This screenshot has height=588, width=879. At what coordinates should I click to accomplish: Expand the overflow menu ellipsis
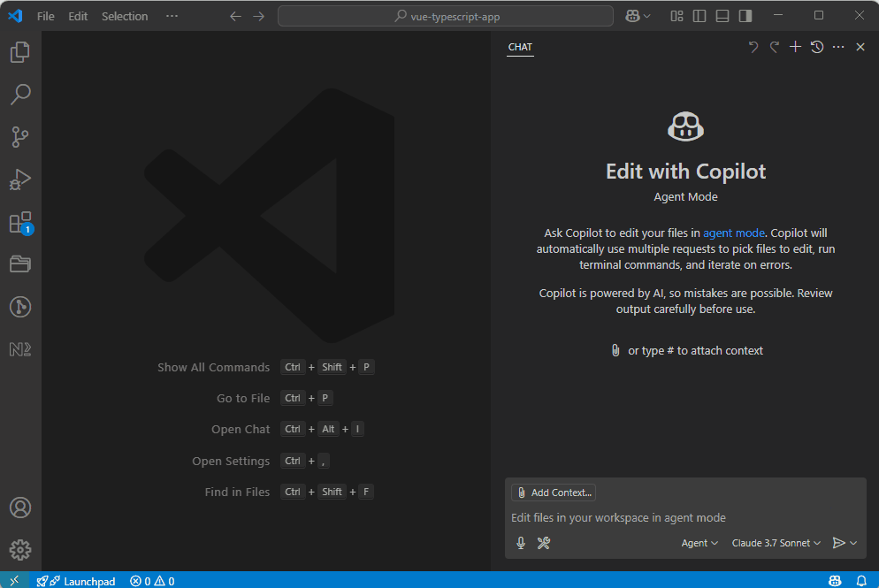coord(172,16)
